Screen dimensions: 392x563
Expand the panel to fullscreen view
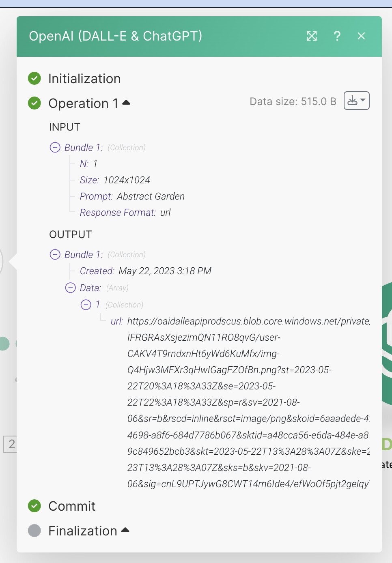pyautogui.click(x=312, y=36)
